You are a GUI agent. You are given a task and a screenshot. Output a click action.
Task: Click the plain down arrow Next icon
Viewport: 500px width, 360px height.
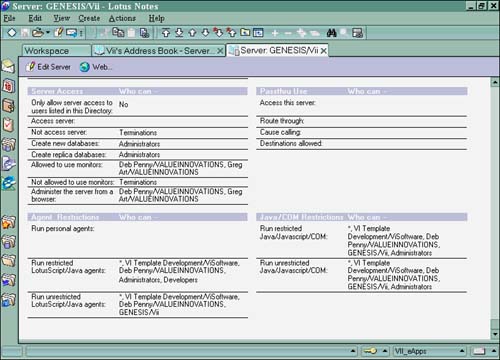205,32
